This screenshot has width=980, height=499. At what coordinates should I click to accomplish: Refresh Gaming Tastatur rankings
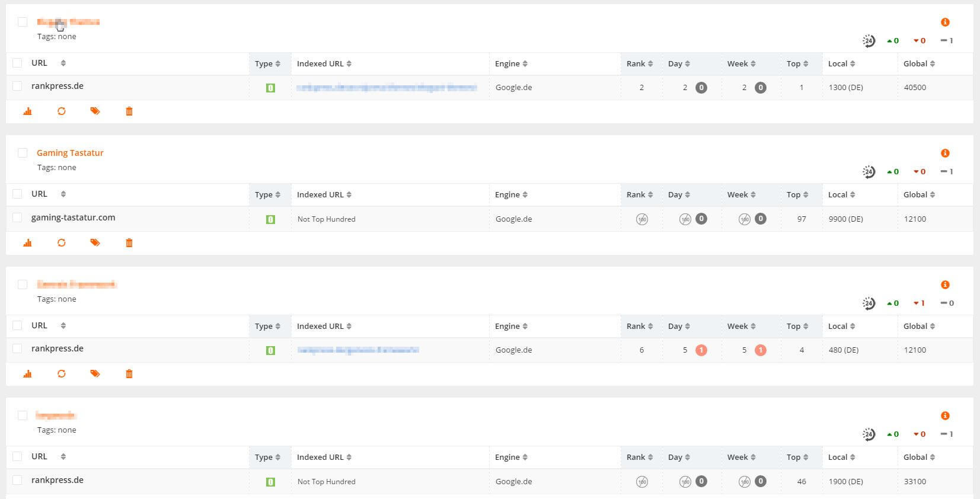(x=62, y=243)
